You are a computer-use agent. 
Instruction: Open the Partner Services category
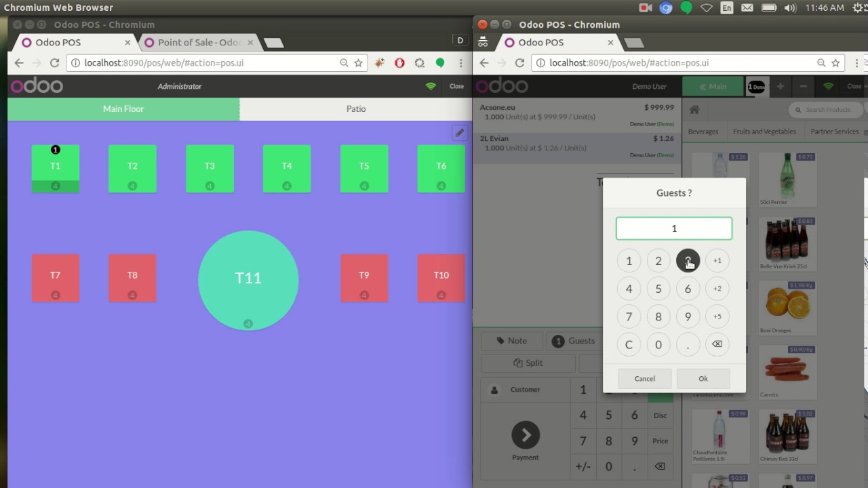point(835,131)
